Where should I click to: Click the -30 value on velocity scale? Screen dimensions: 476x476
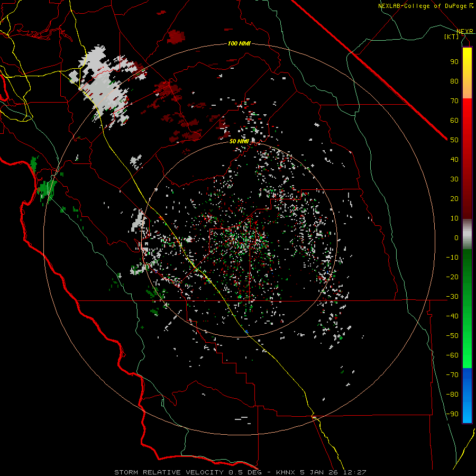[452, 297]
